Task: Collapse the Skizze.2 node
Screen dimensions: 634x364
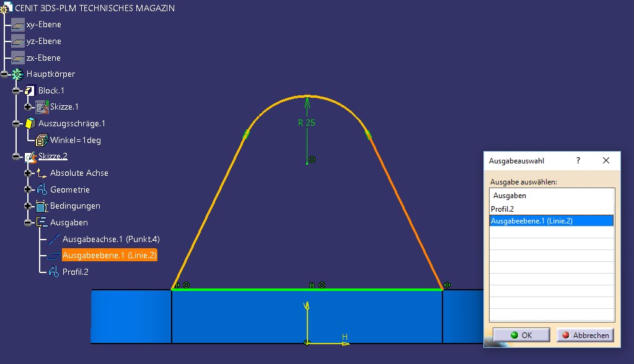Action: tap(15, 157)
